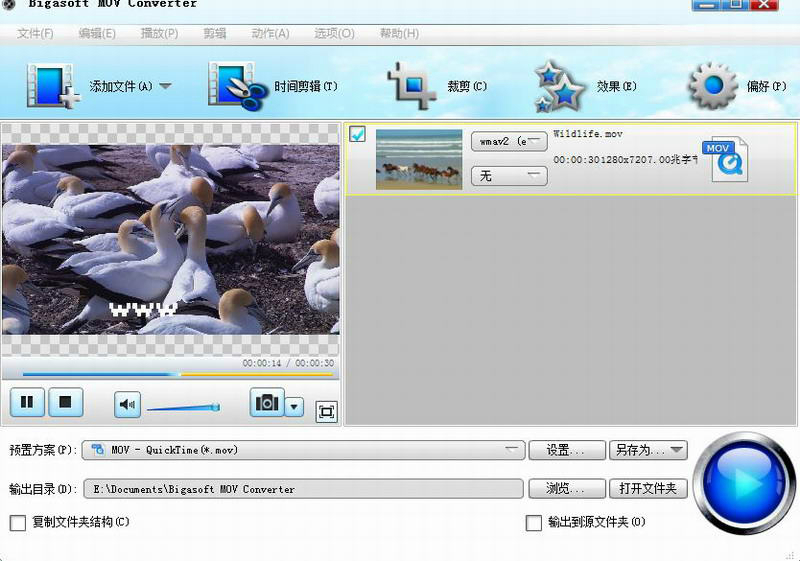The width and height of the screenshot is (800, 561).
Task: Open the Clip (剪辑) menu
Action: point(214,34)
